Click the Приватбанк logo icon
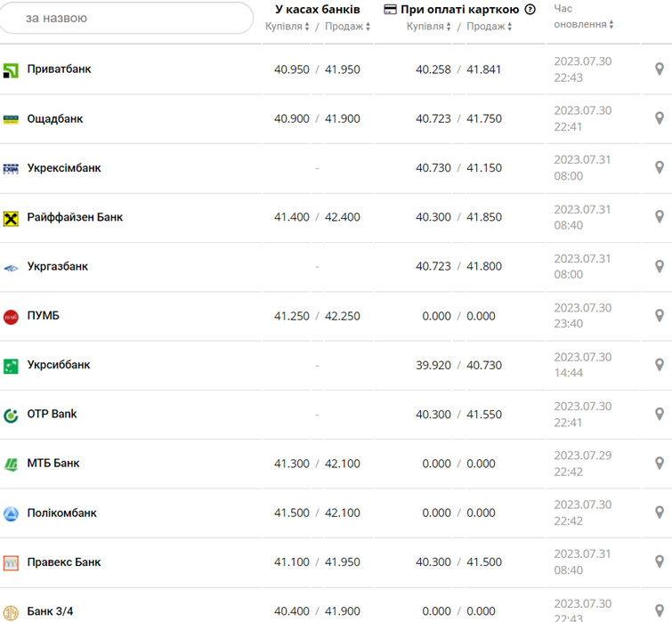672x622 pixels. (x=11, y=70)
